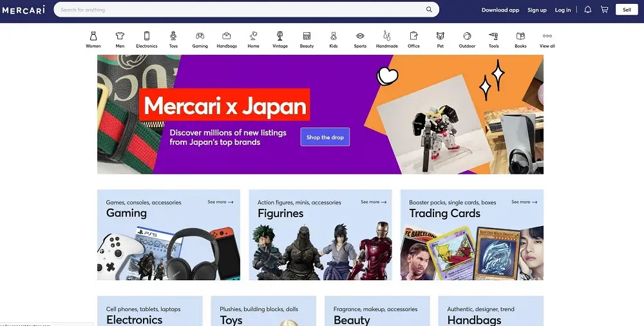
Task: Click 'Booster packs, single cards, boxes' subtitle
Action: (x=452, y=202)
